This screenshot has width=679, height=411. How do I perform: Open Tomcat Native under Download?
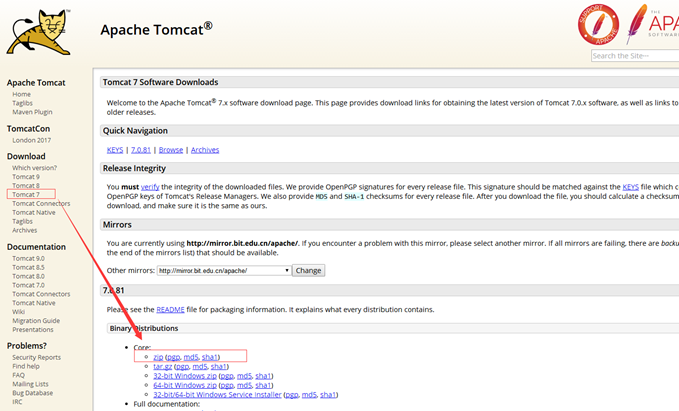point(34,213)
